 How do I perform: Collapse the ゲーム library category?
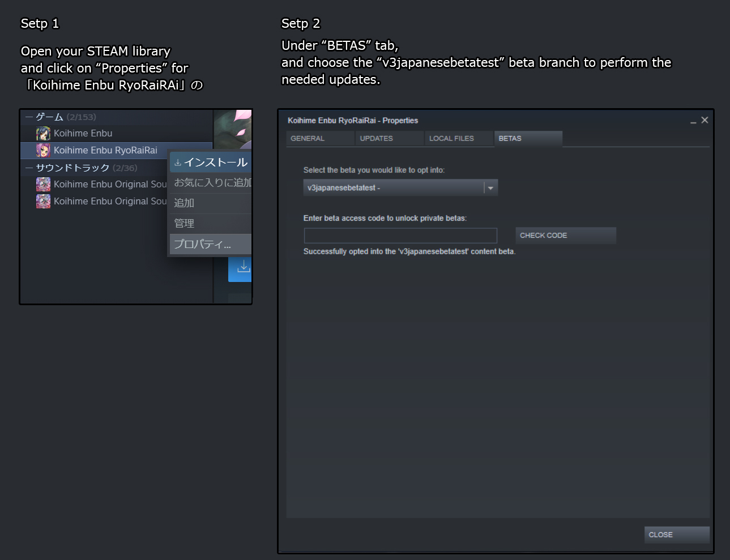(29, 117)
